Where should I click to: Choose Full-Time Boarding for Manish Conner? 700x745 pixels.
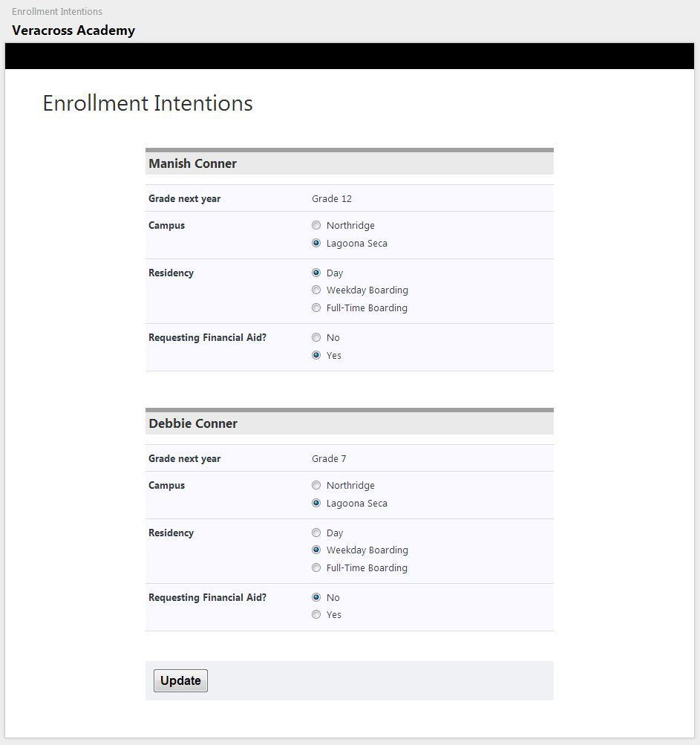316,308
